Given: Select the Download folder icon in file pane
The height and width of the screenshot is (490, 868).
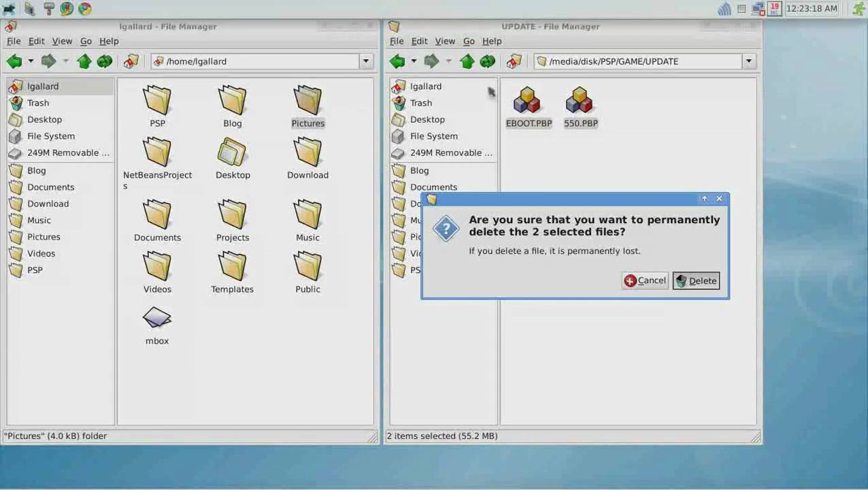Looking at the screenshot, I should click(x=307, y=152).
